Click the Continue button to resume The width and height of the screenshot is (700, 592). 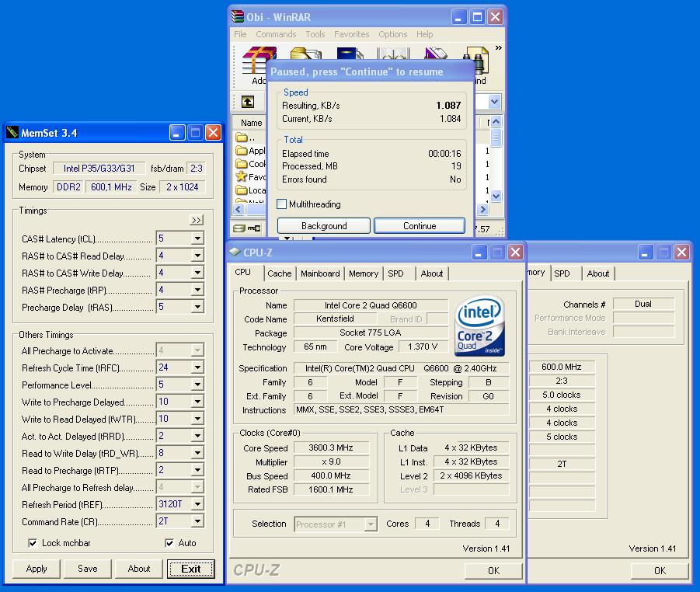click(x=420, y=226)
